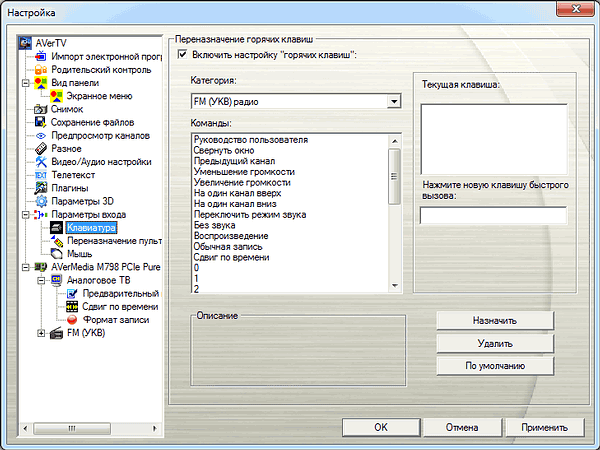Select command Уменьшение громкости

coord(290,172)
